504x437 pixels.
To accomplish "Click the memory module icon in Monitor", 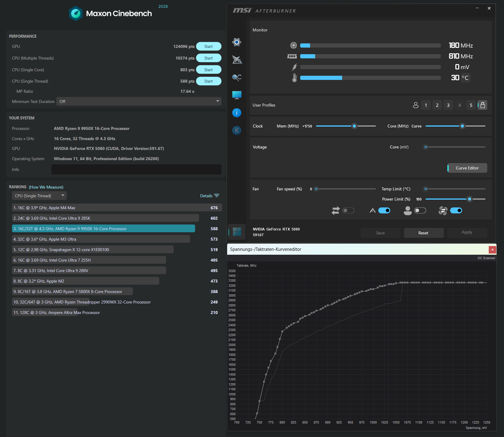I will [292, 56].
